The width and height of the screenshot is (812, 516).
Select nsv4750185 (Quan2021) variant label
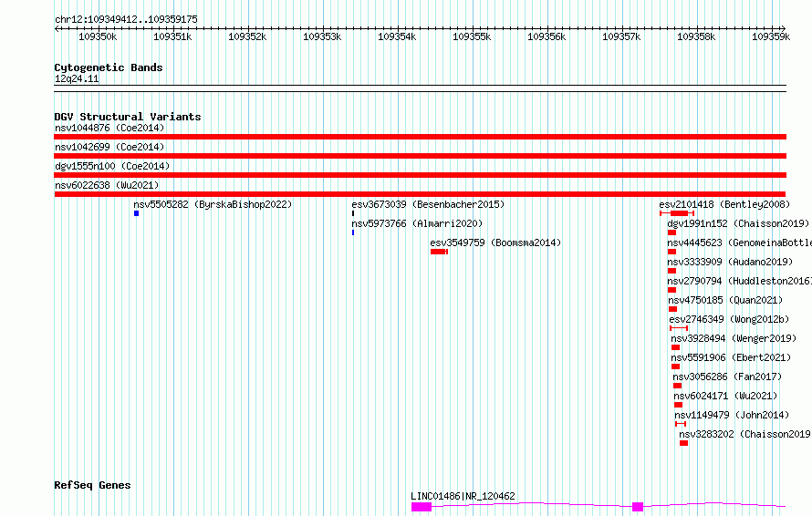click(725, 300)
